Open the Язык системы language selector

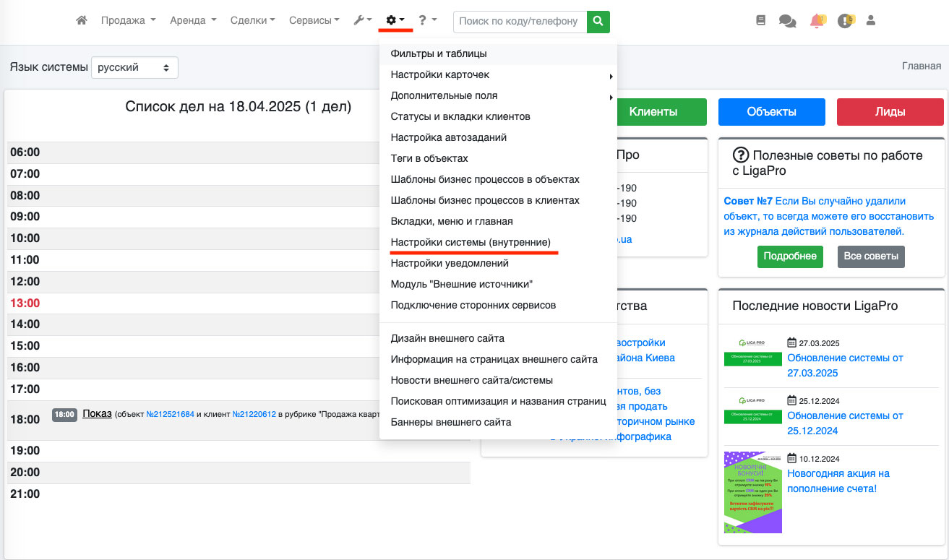pos(134,67)
